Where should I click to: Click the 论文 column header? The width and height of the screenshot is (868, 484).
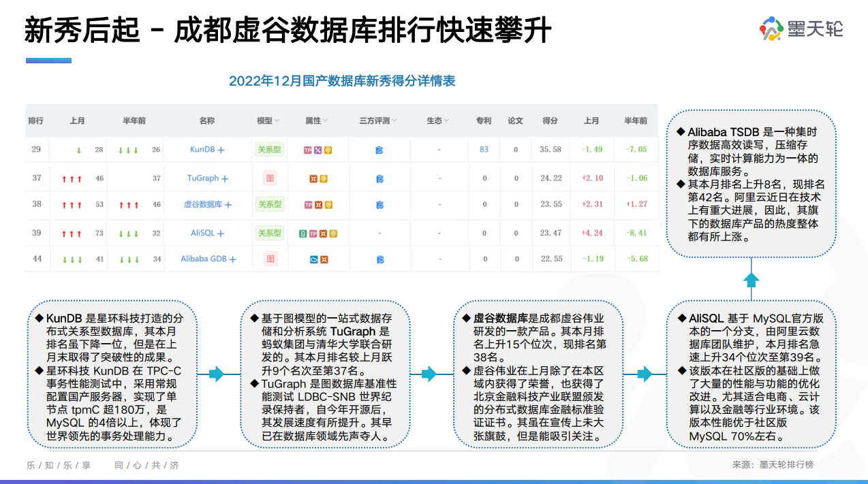(516, 120)
